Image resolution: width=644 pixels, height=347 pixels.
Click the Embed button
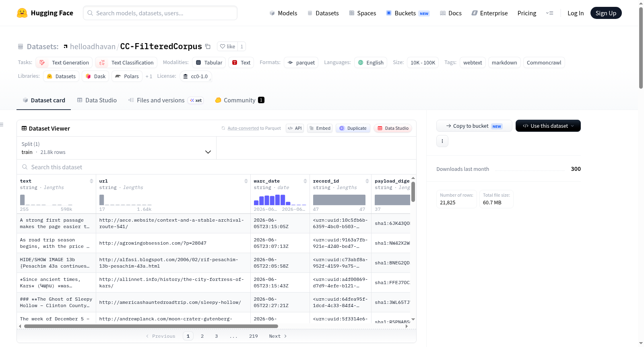coord(320,128)
